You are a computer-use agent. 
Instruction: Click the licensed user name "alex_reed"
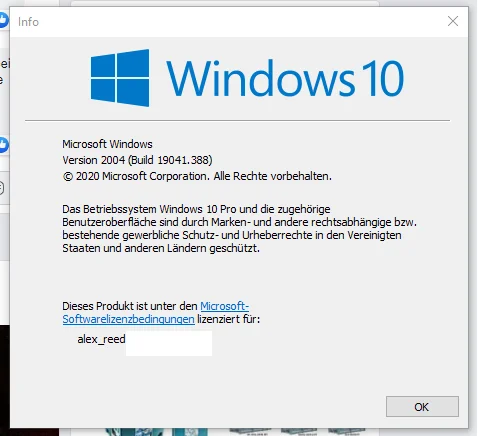101,339
